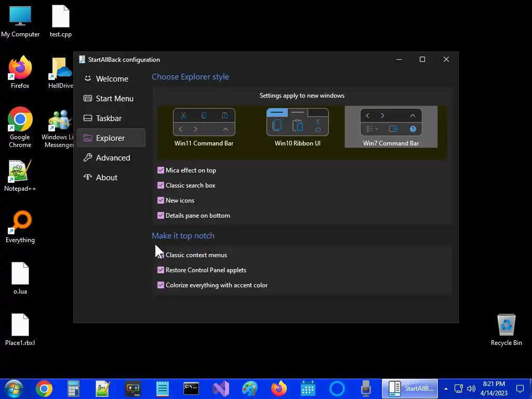
Task: Go to the Advanced settings page
Action: tap(111, 157)
